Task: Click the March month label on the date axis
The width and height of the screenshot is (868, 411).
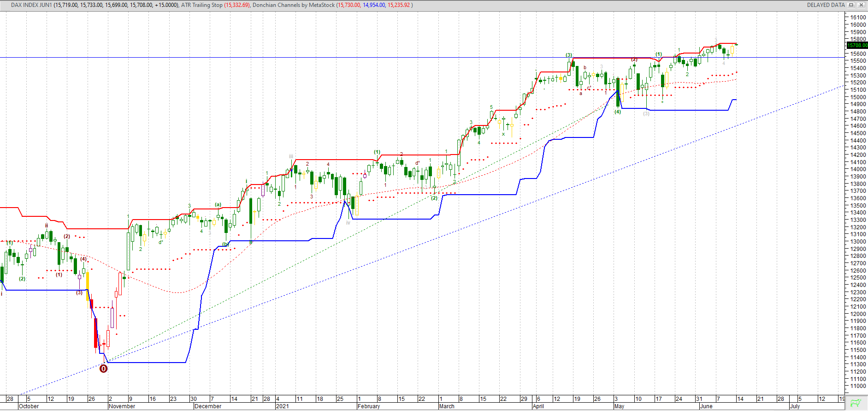Action: tap(447, 406)
